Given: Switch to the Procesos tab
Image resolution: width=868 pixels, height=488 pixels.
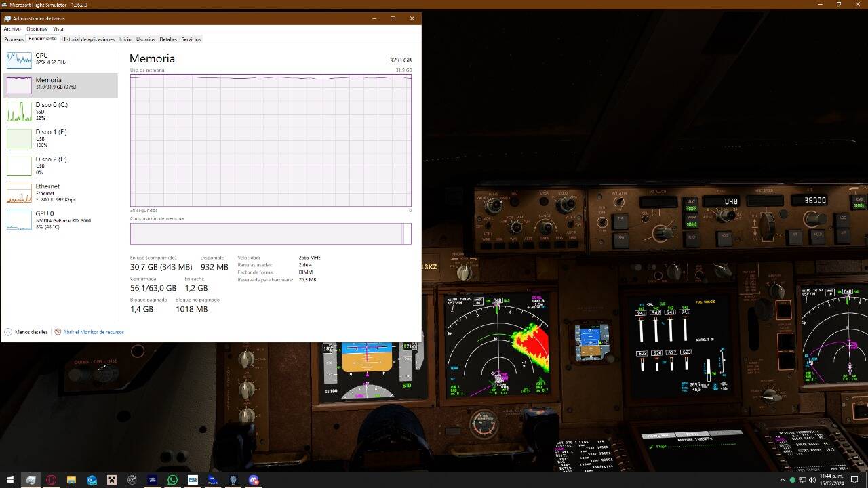Looking at the screenshot, I should [x=14, y=39].
